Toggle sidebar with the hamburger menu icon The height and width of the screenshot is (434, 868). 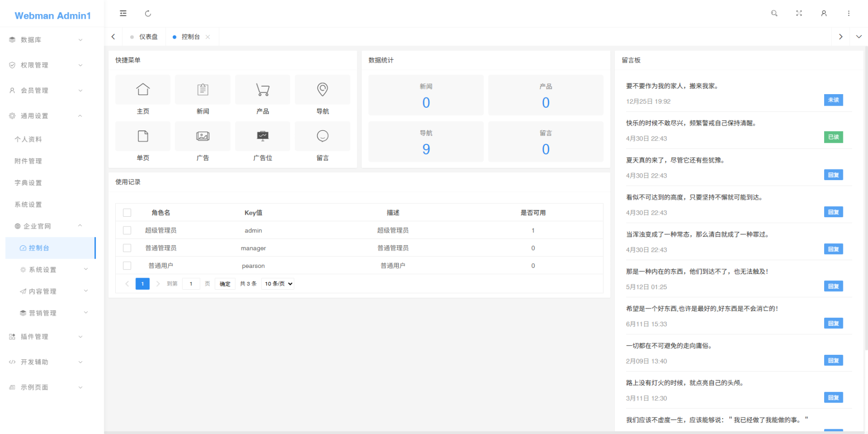(x=123, y=14)
